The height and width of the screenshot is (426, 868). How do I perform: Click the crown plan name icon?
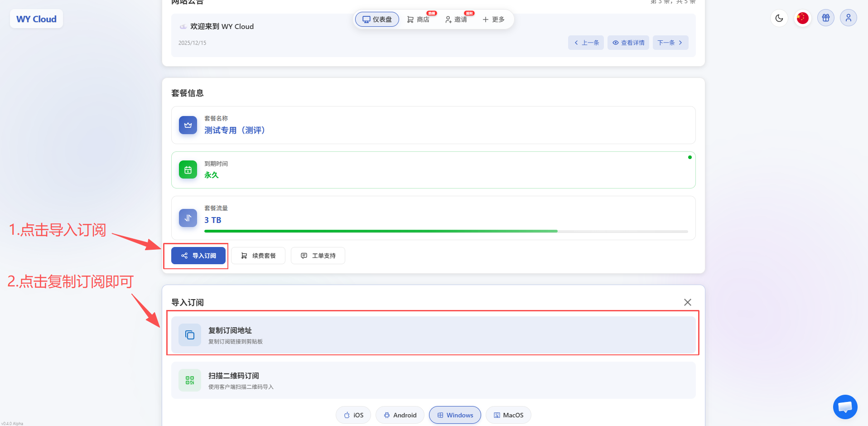pyautogui.click(x=188, y=125)
